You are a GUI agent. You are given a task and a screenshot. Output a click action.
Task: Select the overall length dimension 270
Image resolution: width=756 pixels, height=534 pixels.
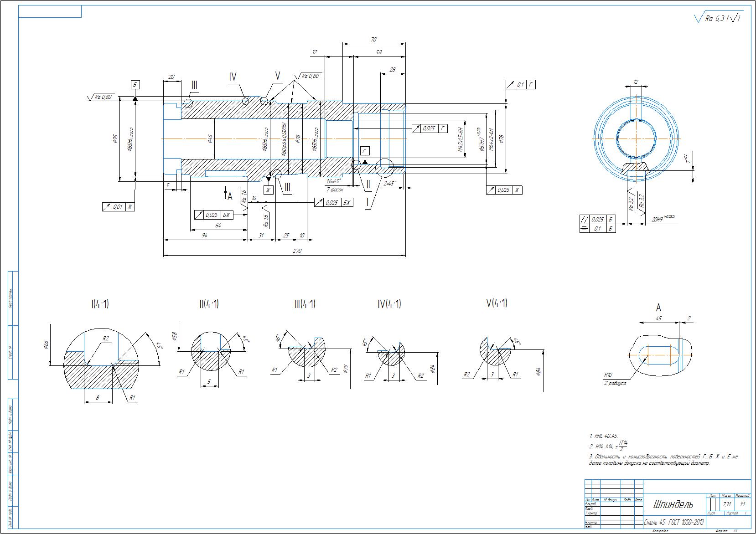pyautogui.click(x=297, y=251)
